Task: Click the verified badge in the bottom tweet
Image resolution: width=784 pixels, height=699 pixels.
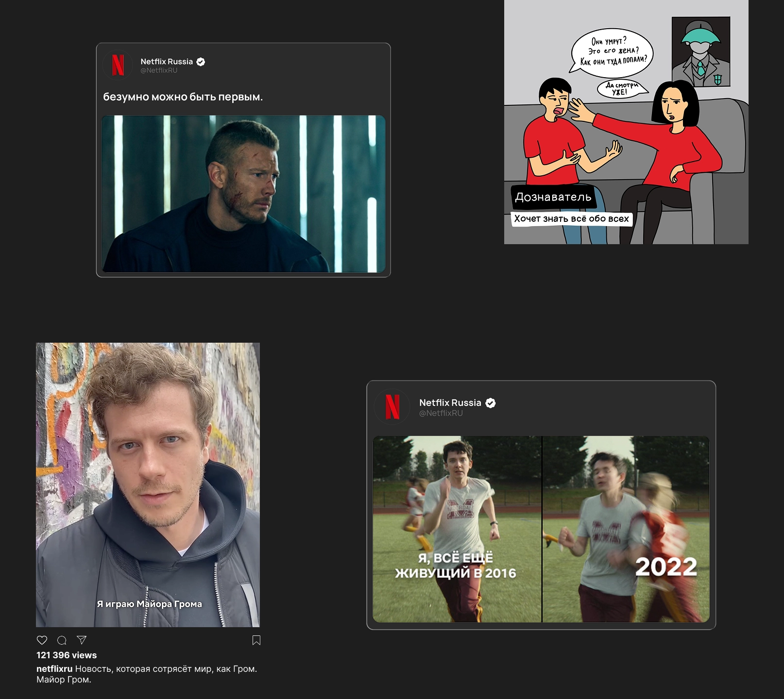Action: [x=491, y=403]
